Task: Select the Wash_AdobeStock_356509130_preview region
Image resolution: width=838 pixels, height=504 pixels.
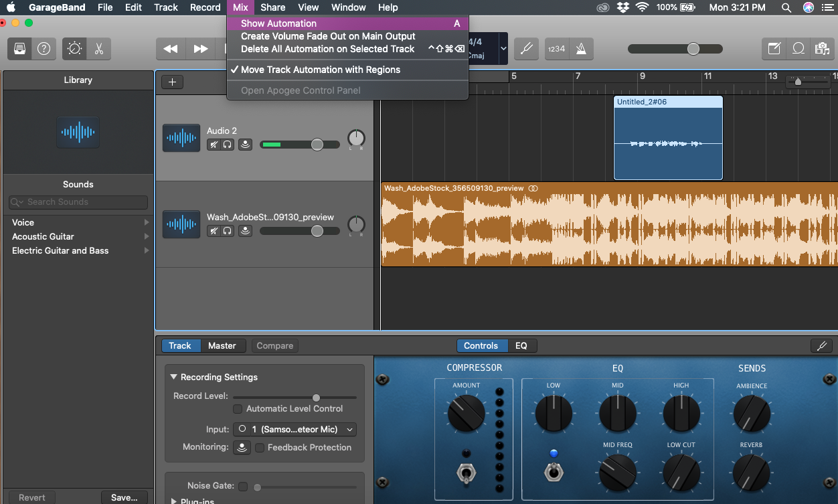Action: [609, 224]
